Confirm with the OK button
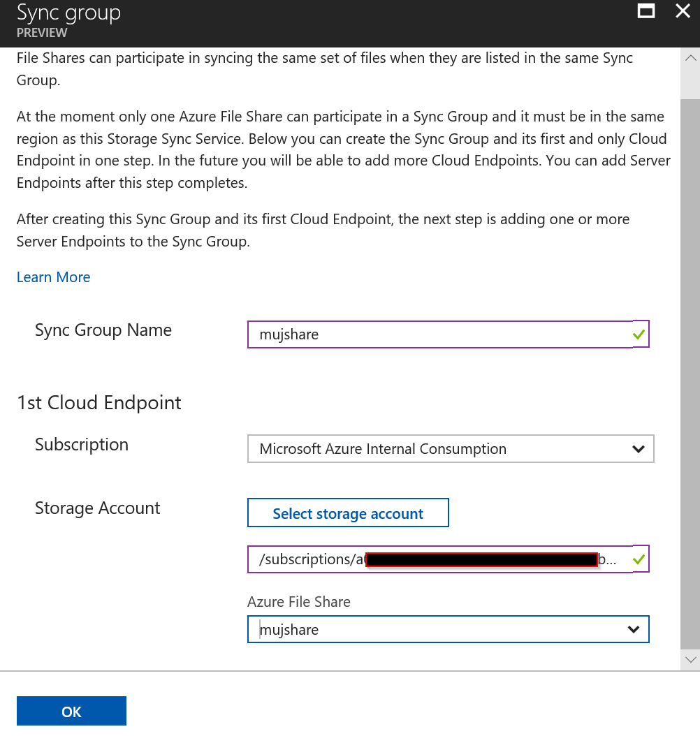The image size is (700, 736). pyautogui.click(x=71, y=711)
